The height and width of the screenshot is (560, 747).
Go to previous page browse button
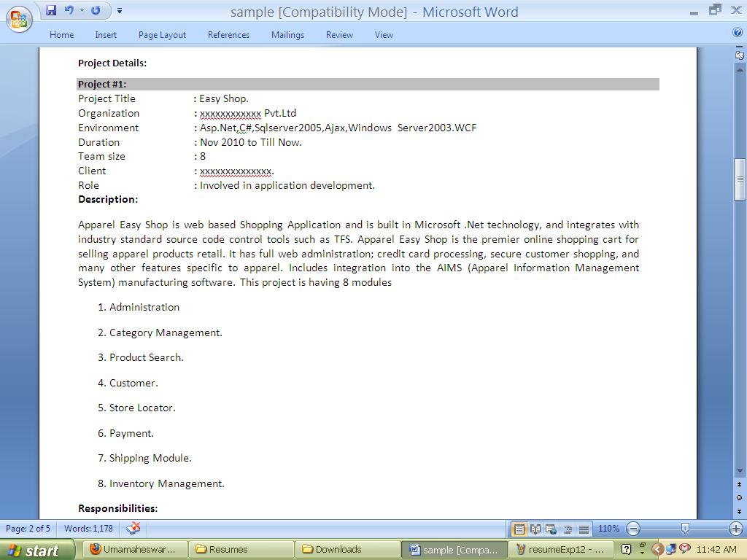tap(740, 484)
